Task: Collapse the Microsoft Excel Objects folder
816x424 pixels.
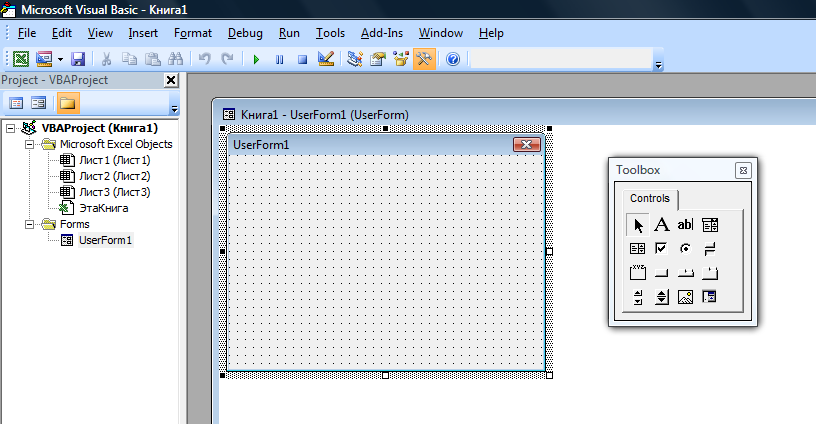Action: pos(30,144)
